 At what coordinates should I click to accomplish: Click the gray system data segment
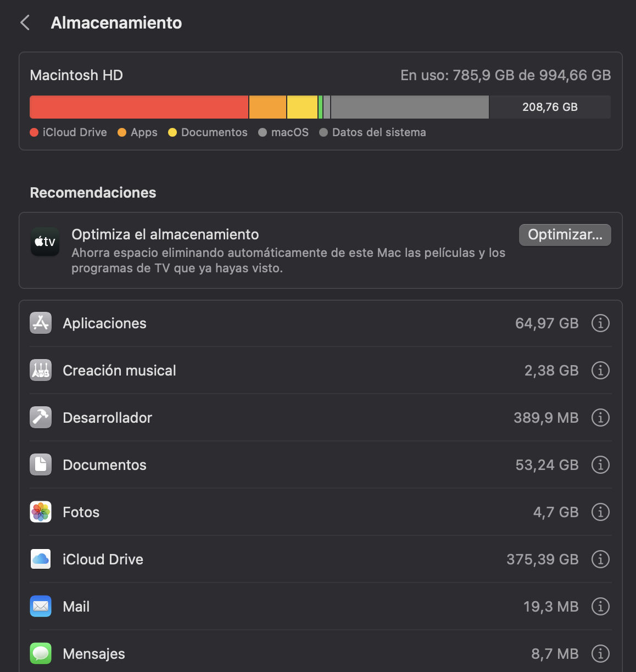409,107
